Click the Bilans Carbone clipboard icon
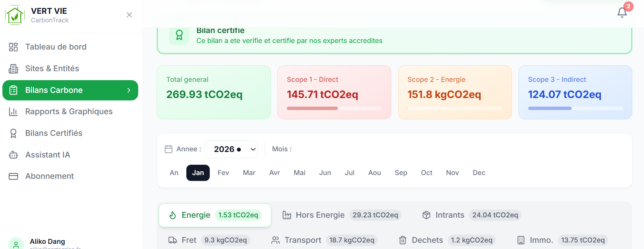 (x=13, y=90)
